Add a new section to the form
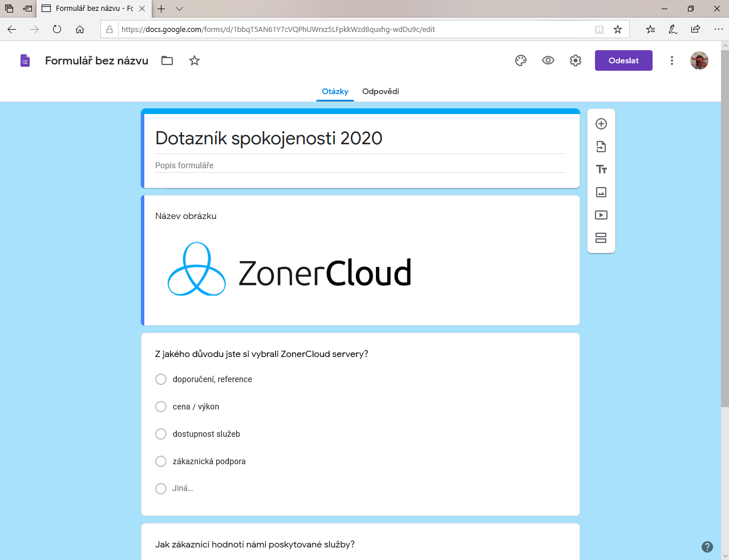This screenshot has width=729, height=560. coord(601,238)
